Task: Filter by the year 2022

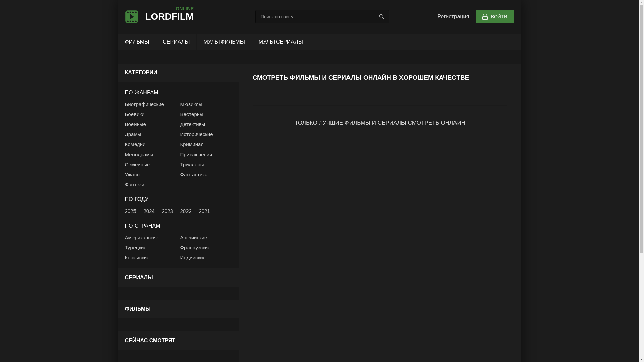Action: [185, 211]
